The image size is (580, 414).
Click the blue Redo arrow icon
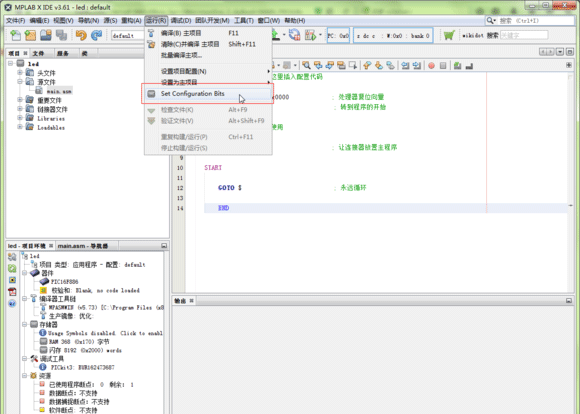(x=97, y=35)
